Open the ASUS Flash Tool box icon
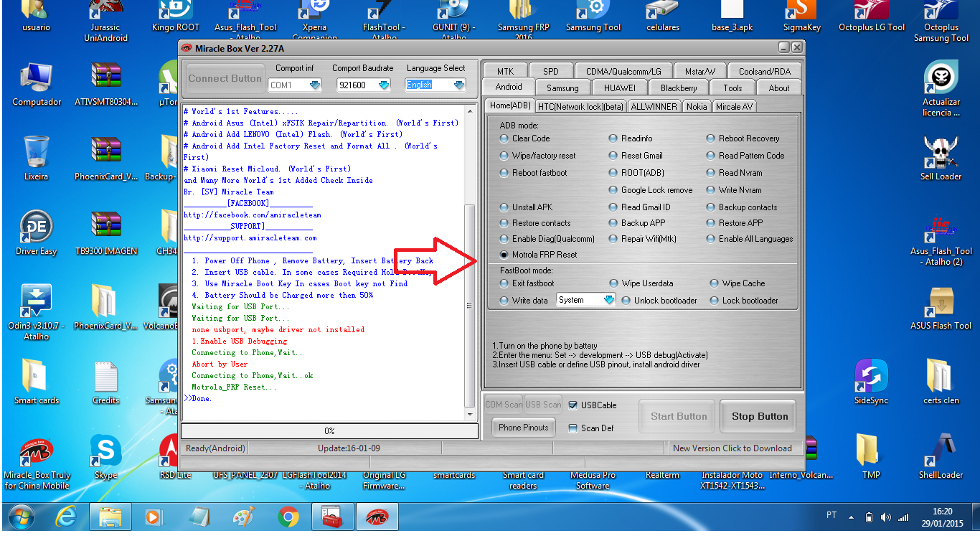Screen dimensions: 980x551 [941, 309]
